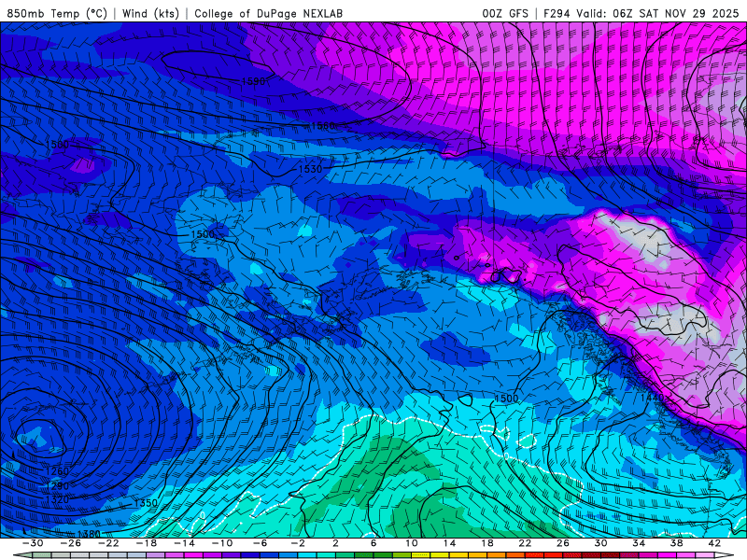This screenshot has width=747, height=560.
Task: Click the 'Wind (kts)' header label
Action: [150, 13]
